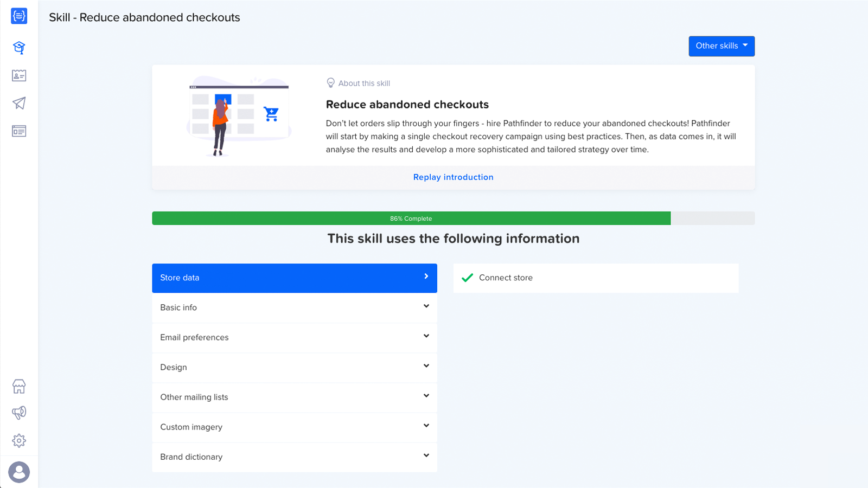Click the shopping cart illustration
Screen dimensions: 868x488
pos(271,114)
